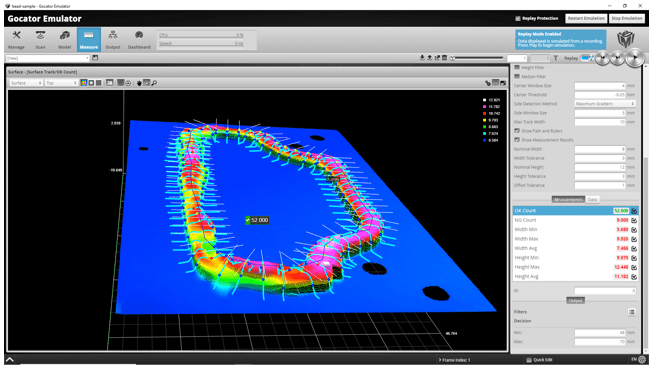This screenshot has width=654, height=369.
Task: Select the white square display mode icon
Action: (x=91, y=83)
